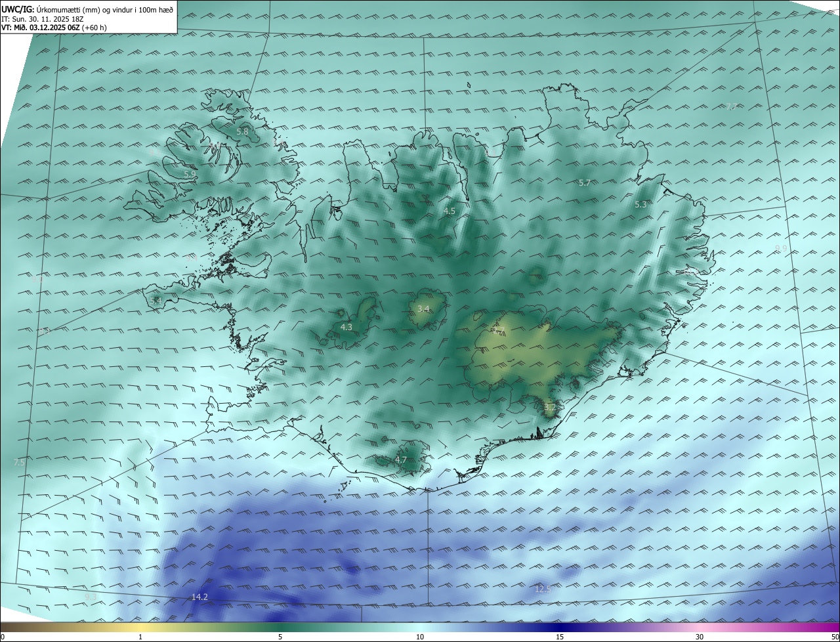
Task: Click the 14.2 value in the southern ocean
Action: pos(199,597)
